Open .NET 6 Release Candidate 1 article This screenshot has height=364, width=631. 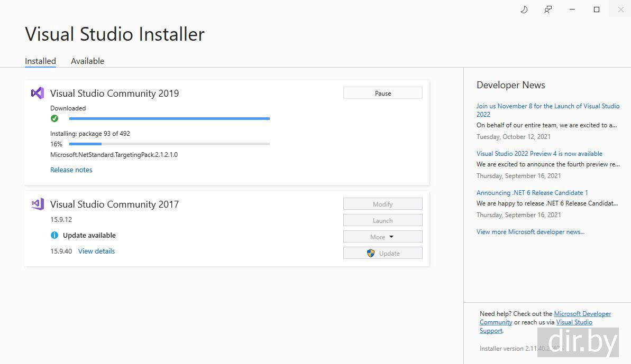tap(532, 193)
